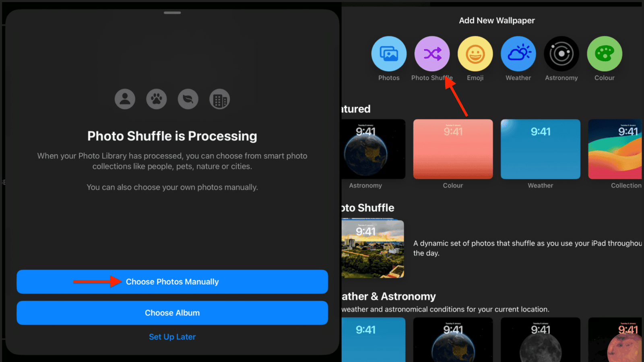Viewport: 644px width, 362px height.
Task: Select the Photos wallpaper icon
Action: pos(389,54)
